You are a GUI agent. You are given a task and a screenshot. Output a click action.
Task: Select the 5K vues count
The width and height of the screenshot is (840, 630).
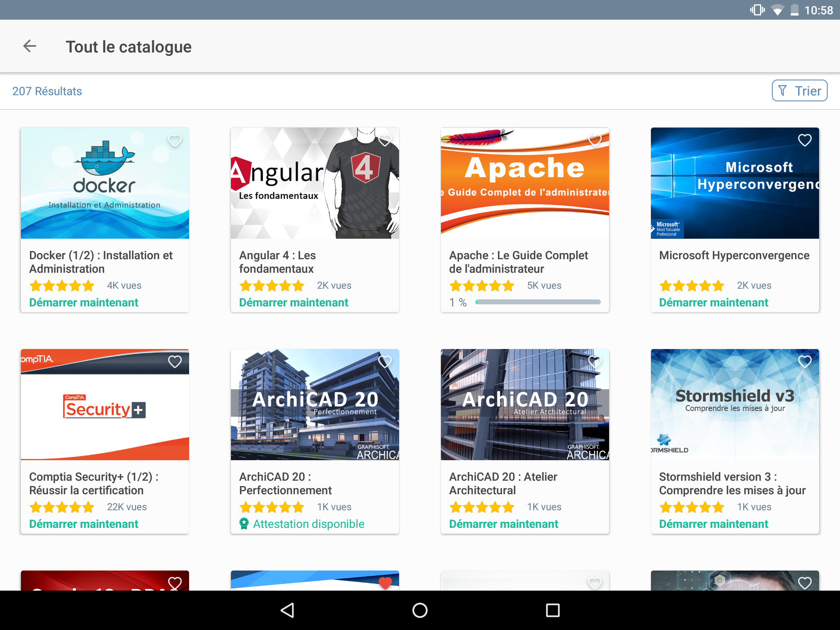[x=544, y=285]
